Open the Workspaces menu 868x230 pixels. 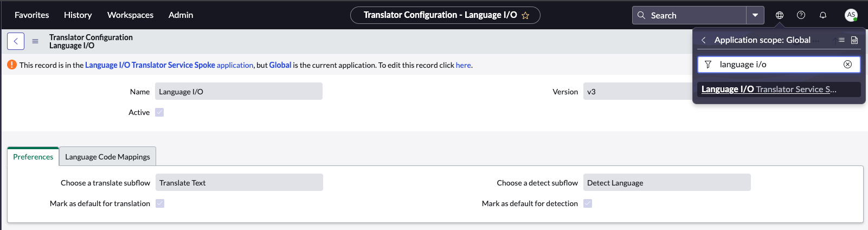tap(130, 15)
